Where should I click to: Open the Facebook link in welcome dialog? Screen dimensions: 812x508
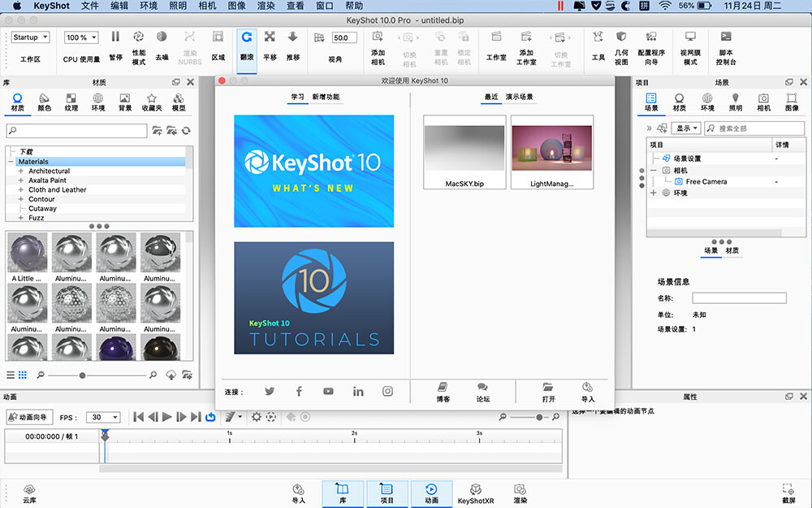tap(299, 392)
